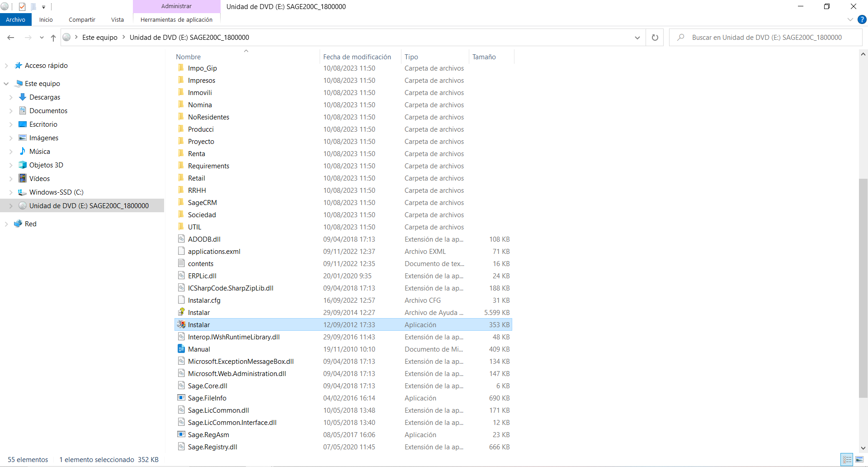Screen dimensions: 868x467
Task: Refresh the current folder view
Action: [x=655, y=38]
